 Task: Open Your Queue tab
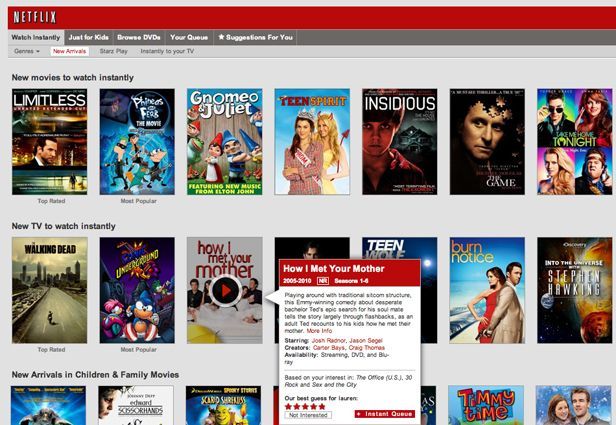(x=188, y=37)
